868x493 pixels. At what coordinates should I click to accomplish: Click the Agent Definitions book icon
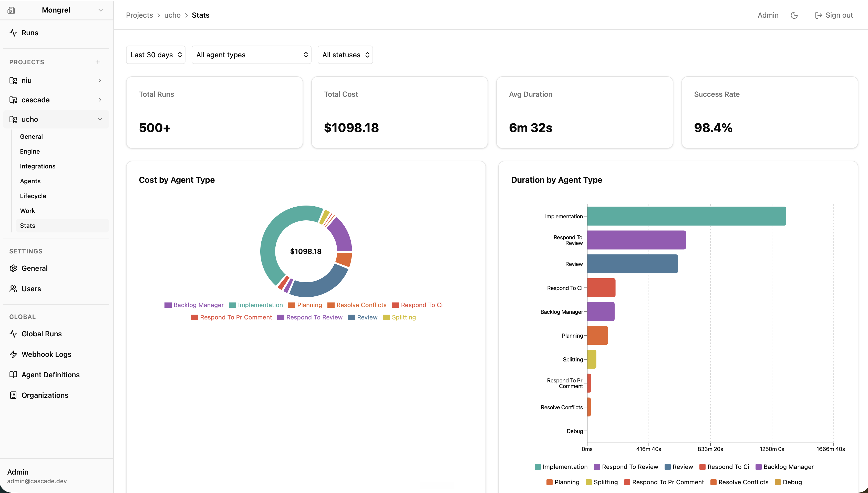pyautogui.click(x=13, y=375)
